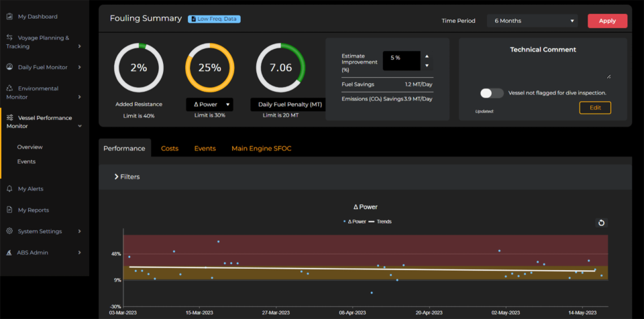Image resolution: width=644 pixels, height=319 pixels.
Task: Click the 48% y-axis label
Action: pos(116,254)
